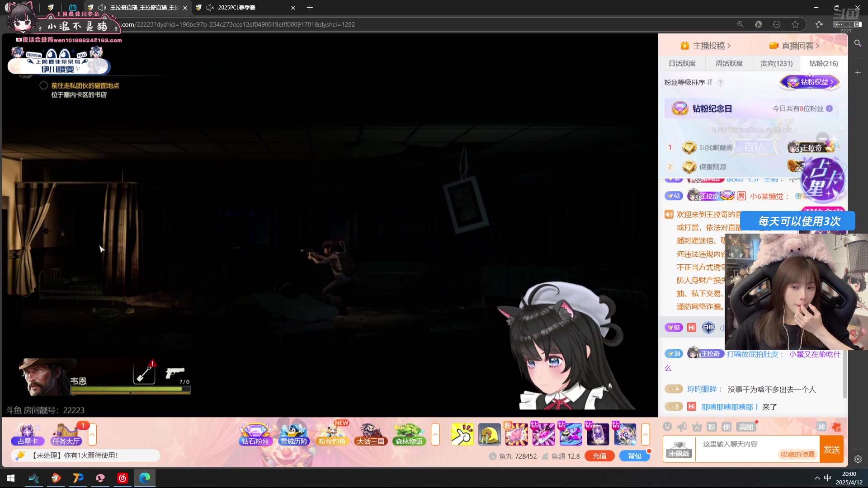Open the Windows Start menu
The width and height of the screenshot is (868, 488).
(x=11, y=478)
